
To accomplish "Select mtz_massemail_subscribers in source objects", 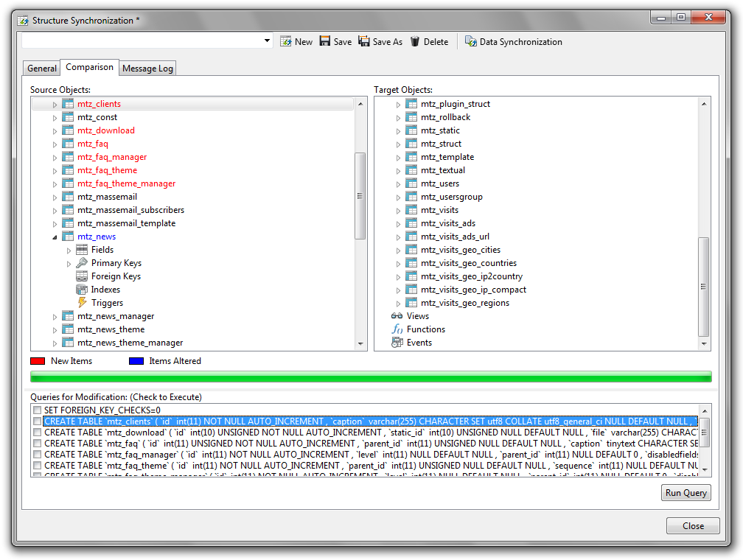I will click(130, 210).
